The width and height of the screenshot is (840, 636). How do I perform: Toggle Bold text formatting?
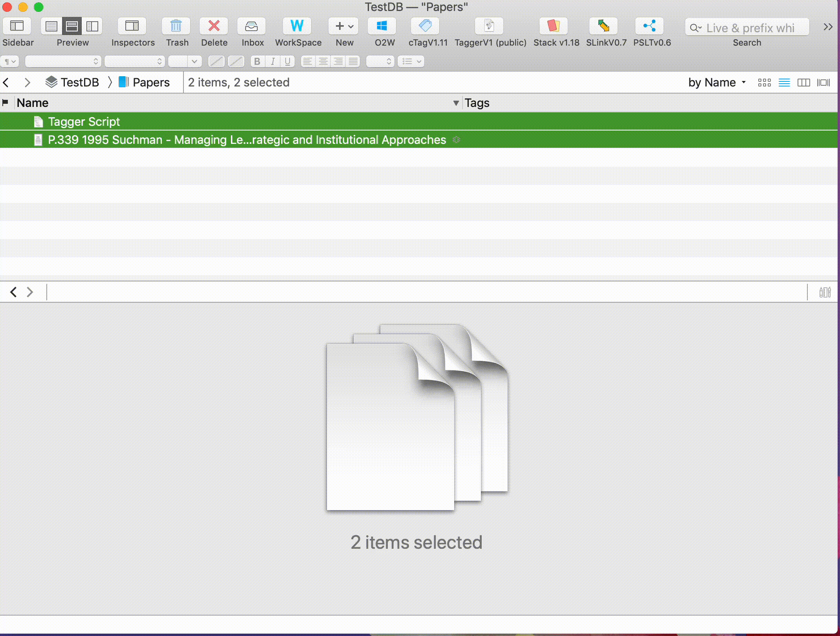[257, 61]
